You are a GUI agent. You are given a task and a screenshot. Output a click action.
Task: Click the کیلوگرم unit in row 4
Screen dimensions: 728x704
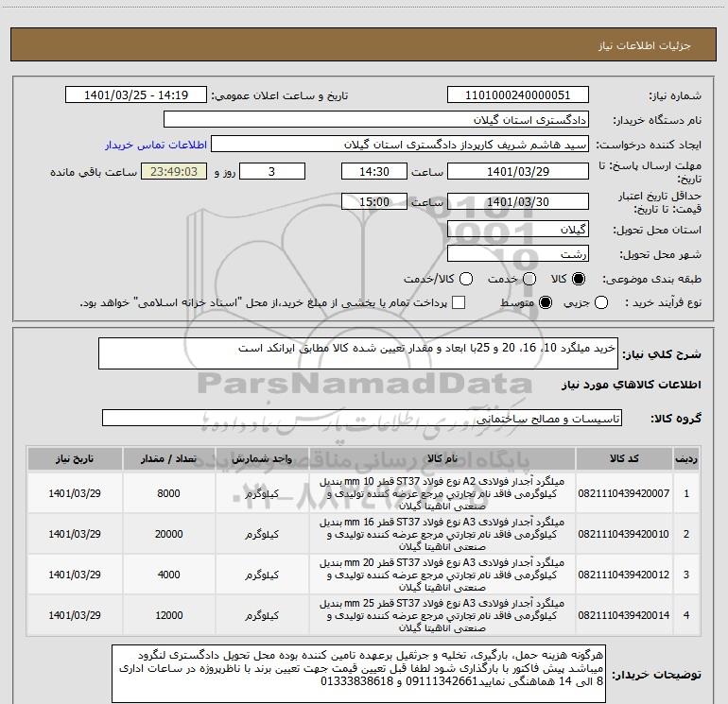pyautogui.click(x=262, y=615)
